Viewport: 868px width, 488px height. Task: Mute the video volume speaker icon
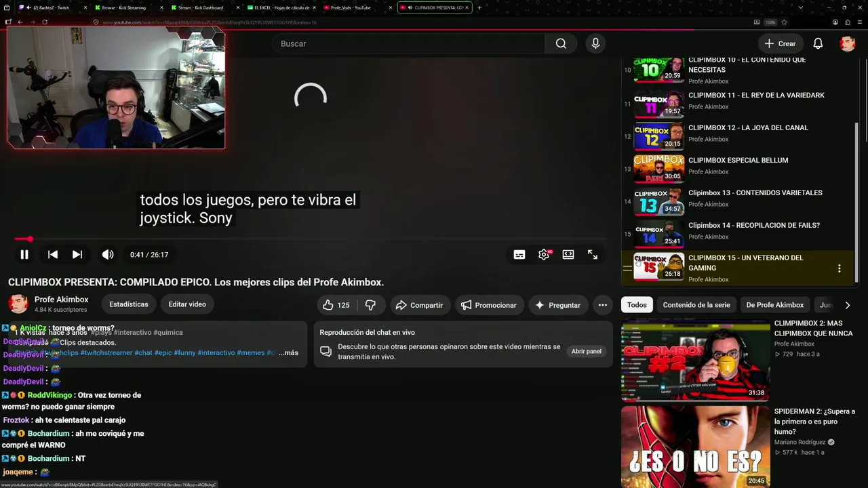[108, 255]
